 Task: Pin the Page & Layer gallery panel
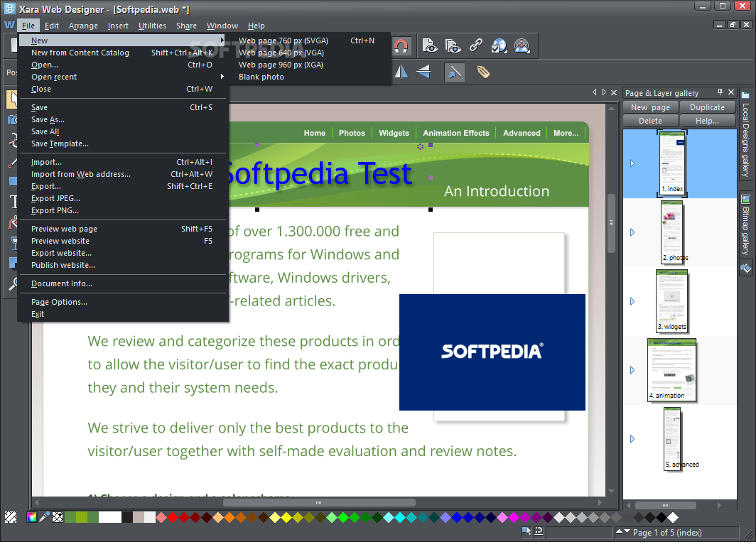[x=720, y=92]
